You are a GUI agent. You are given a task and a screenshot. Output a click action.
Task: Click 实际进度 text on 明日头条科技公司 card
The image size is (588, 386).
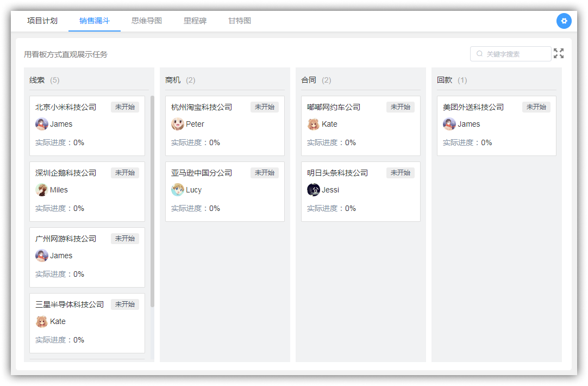331,209
